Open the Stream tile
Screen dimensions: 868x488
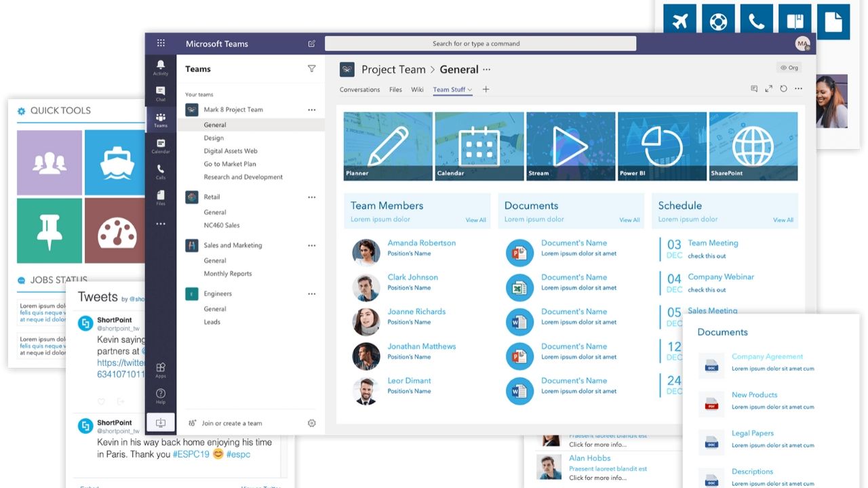571,146
